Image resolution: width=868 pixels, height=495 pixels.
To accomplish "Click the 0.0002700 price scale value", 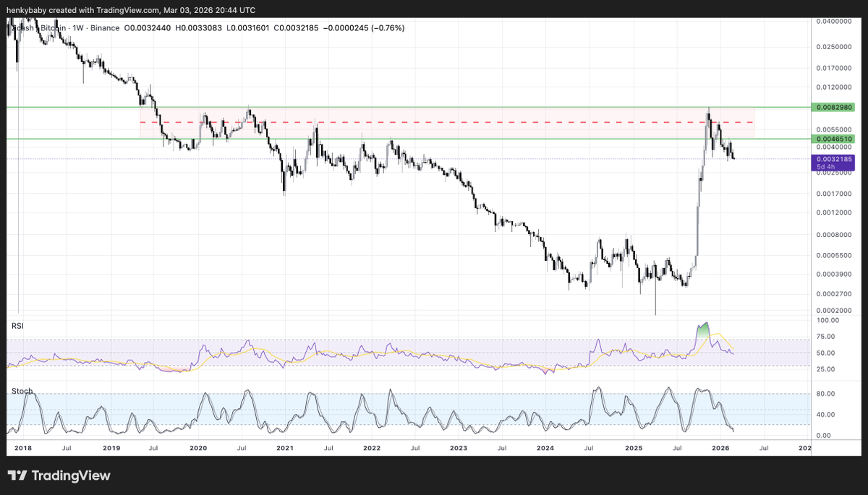I will (x=834, y=294).
